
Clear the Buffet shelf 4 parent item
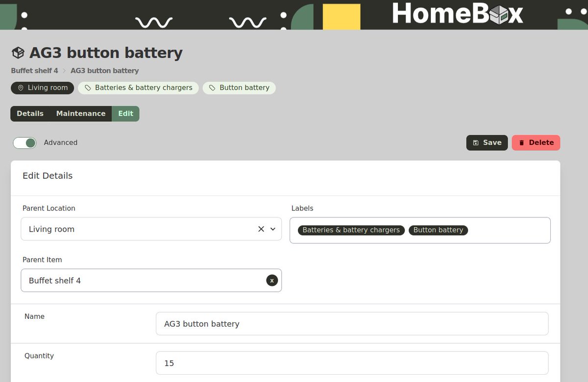pyautogui.click(x=272, y=280)
